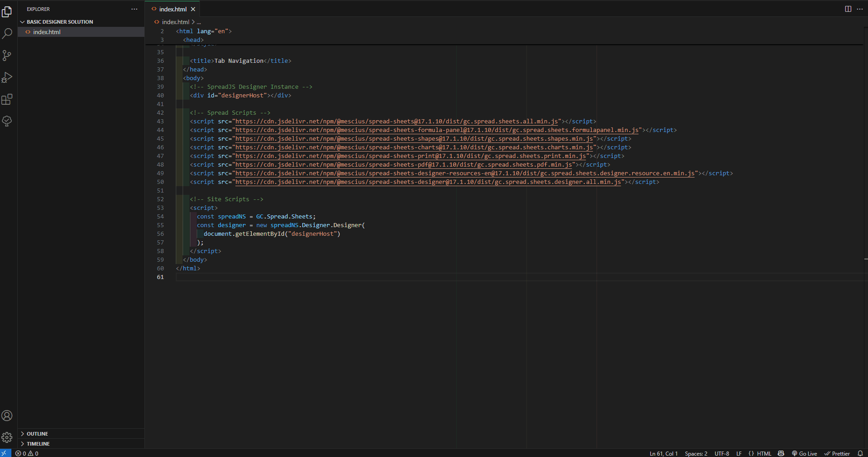Viewport: 868px width, 457px height.
Task: Change Spaces: 2 indentation setting
Action: 696,453
